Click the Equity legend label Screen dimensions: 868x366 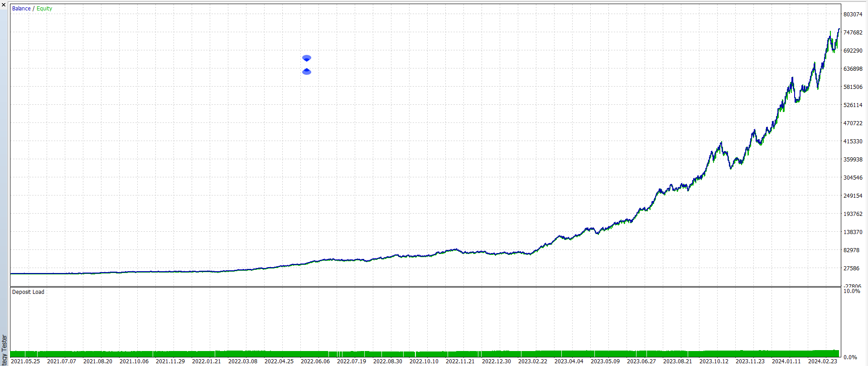tap(44, 9)
